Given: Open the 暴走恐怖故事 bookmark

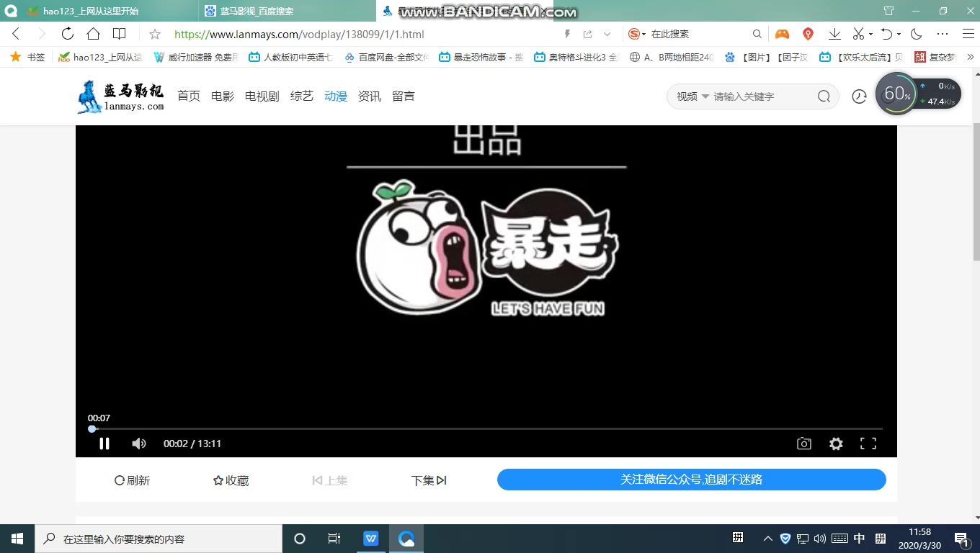Looking at the screenshot, I should [481, 57].
